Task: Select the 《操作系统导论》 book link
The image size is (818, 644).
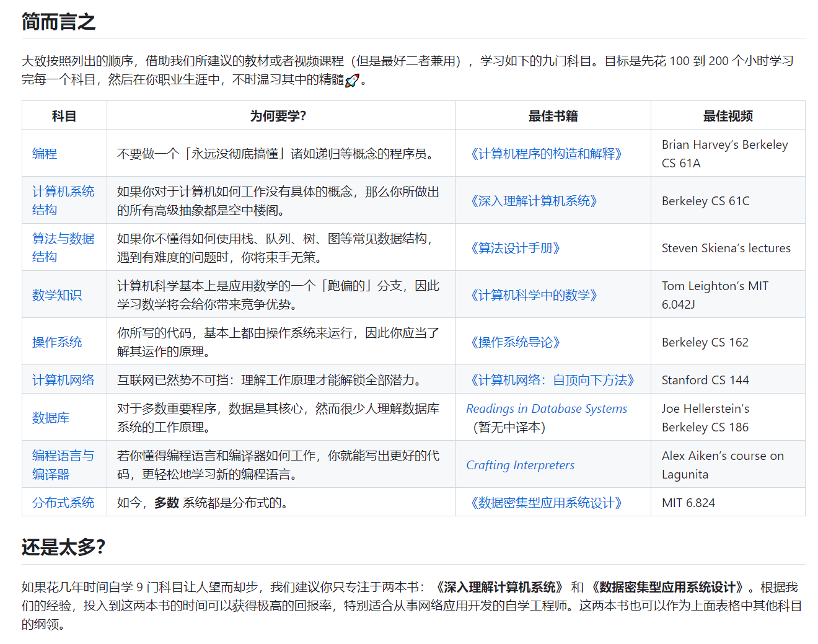Action: pos(515,342)
